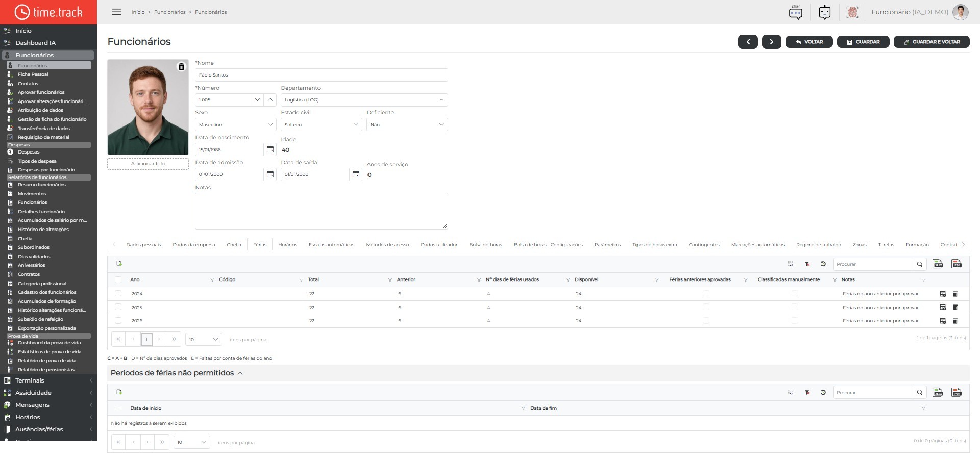
Task: Open the Sexo dropdown
Action: click(235, 124)
